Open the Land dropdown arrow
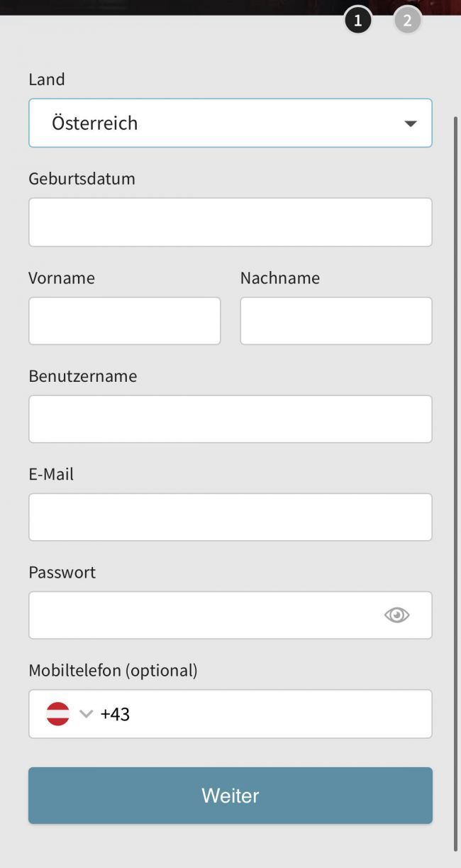Image resolution: width=461 pixels, height=868 pixels. (410, 123)
